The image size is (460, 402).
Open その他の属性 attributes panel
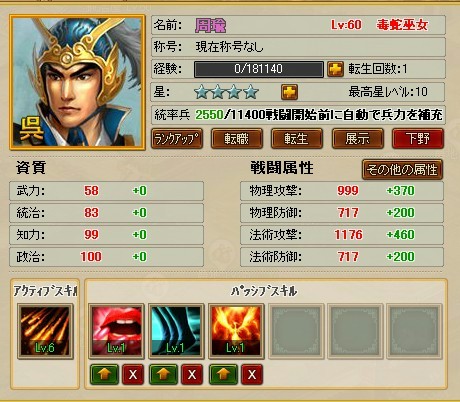point(402,170)
